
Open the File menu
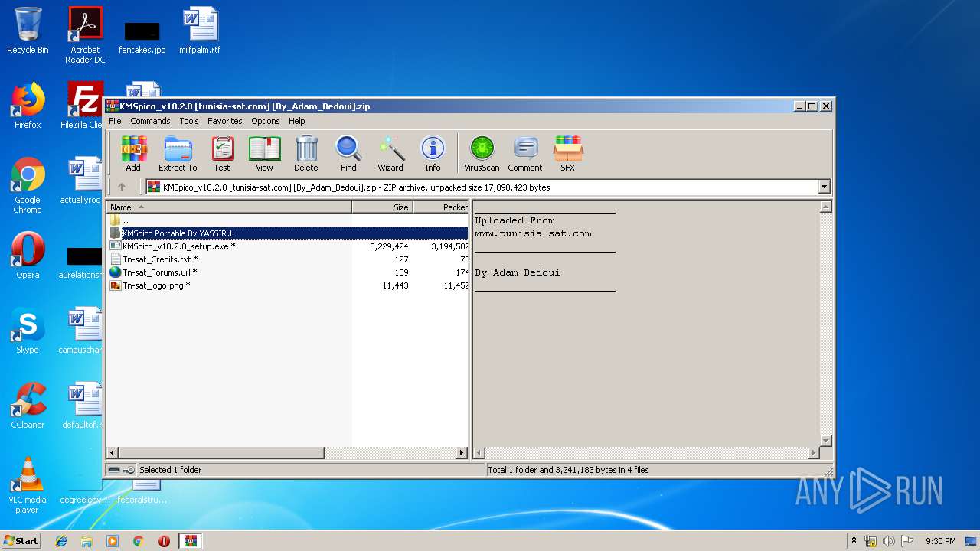tap(115, 121)
